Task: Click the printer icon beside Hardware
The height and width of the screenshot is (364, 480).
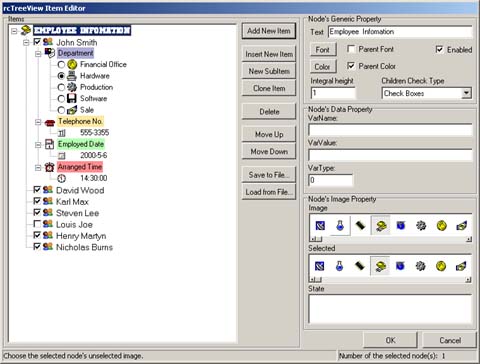Action: [x=72, y=76]
